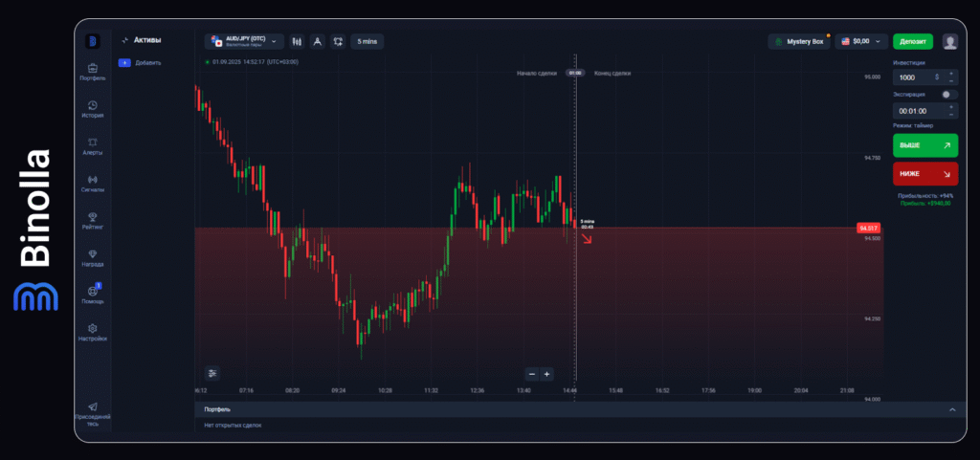Open the drawing tools compass icon
This screenshot has height=460, width=980.
click(317, 41)
